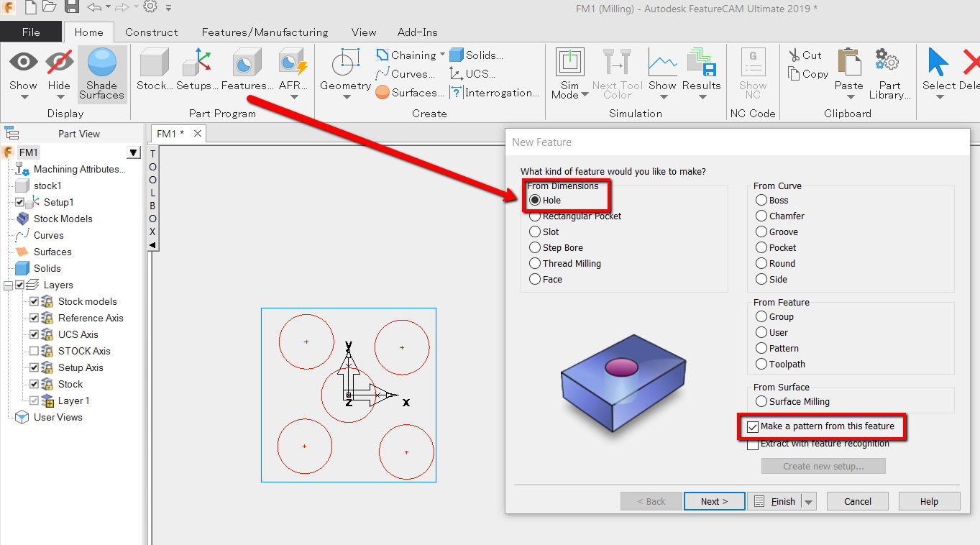Switch to the Construct ribbon tab
This screenshot has height=545, width=980.
coord(151,32)
